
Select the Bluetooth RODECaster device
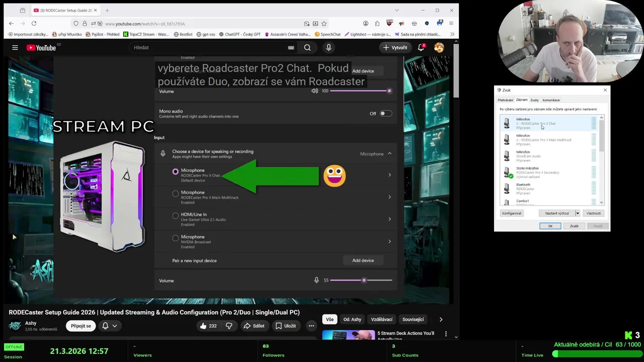tap(549, 189)
